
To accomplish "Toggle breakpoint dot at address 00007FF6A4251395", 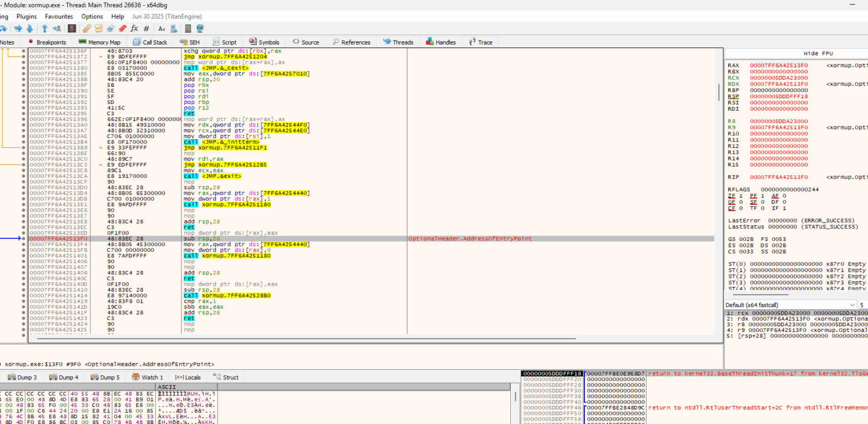I will (24, 113).
